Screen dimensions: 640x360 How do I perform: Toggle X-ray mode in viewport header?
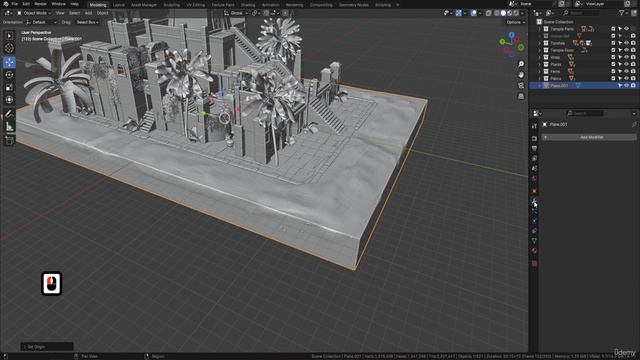pyautogui.click(x=489, y=13)
